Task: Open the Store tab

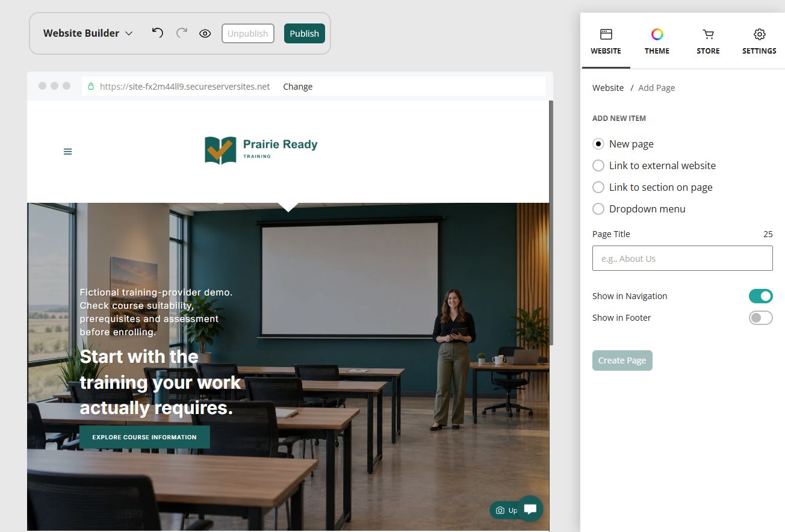Action: click(708, 41)
